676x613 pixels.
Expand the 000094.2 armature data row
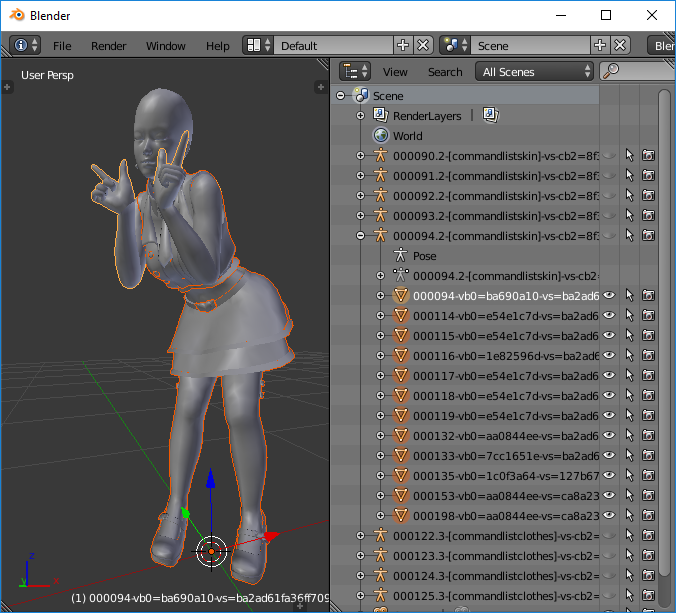(380, 275)
